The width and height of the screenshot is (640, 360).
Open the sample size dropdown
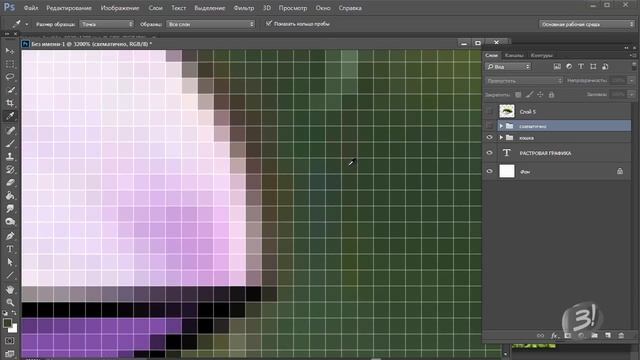[107, 24]
